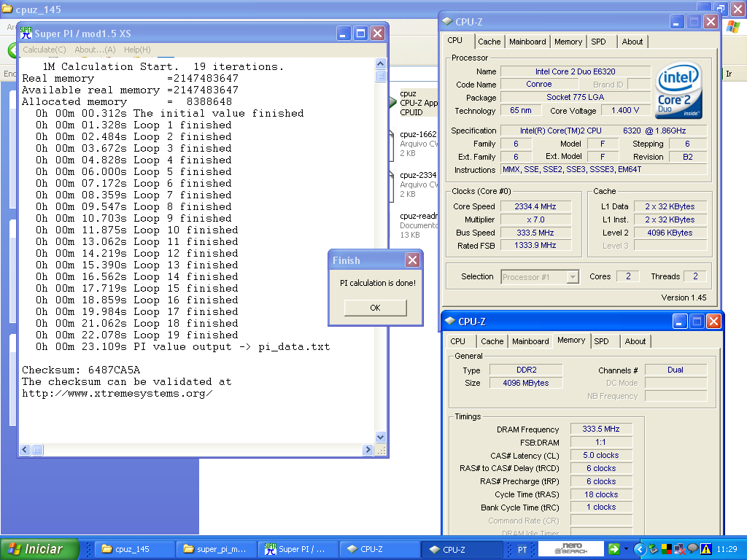This screenshot has width=747, height=560.
Task: Maximize the Super PI window
Action: coord(360,34)
